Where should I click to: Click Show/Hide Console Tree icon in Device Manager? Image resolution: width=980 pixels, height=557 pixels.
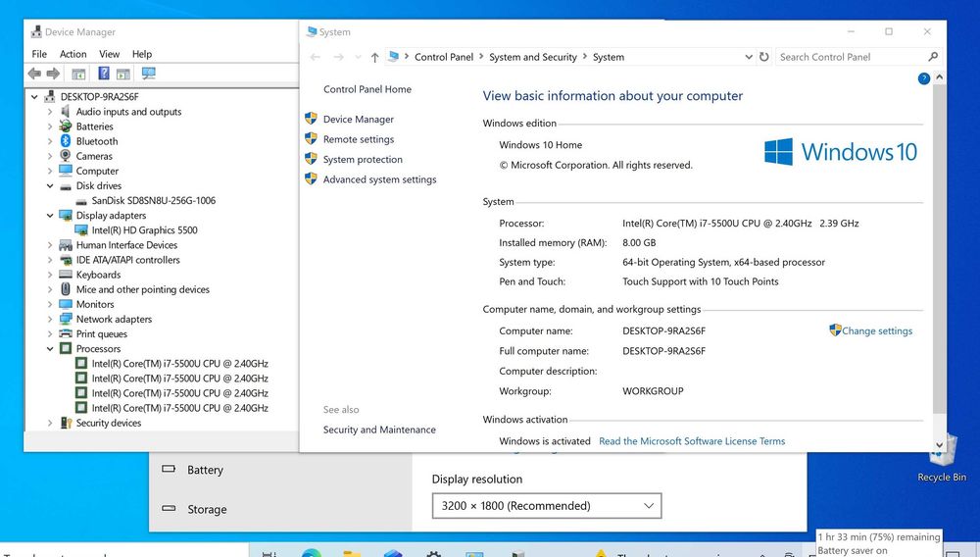pyautogui.click(x=78, y=74)
